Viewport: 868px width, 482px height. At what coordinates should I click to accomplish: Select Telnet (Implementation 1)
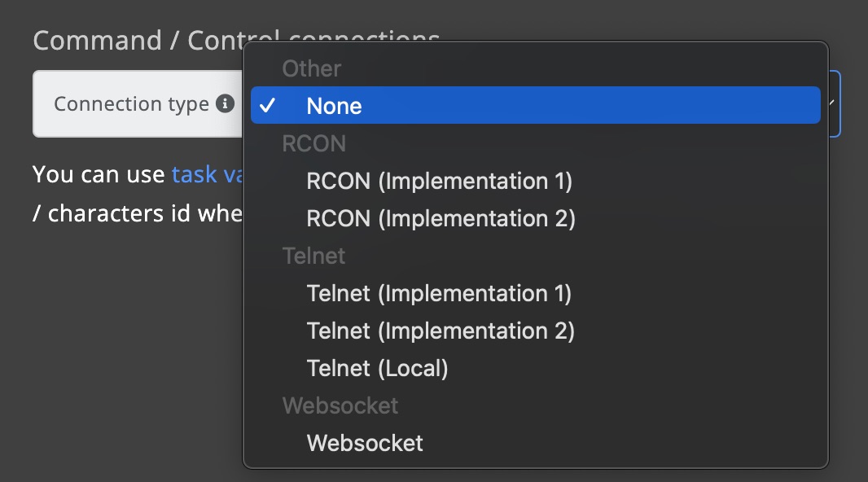pyautogui.click(x=440, y=293)
